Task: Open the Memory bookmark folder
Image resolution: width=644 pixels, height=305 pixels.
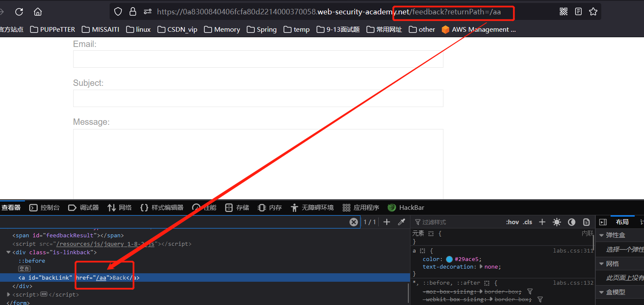Action: click(x=222, y=30)
